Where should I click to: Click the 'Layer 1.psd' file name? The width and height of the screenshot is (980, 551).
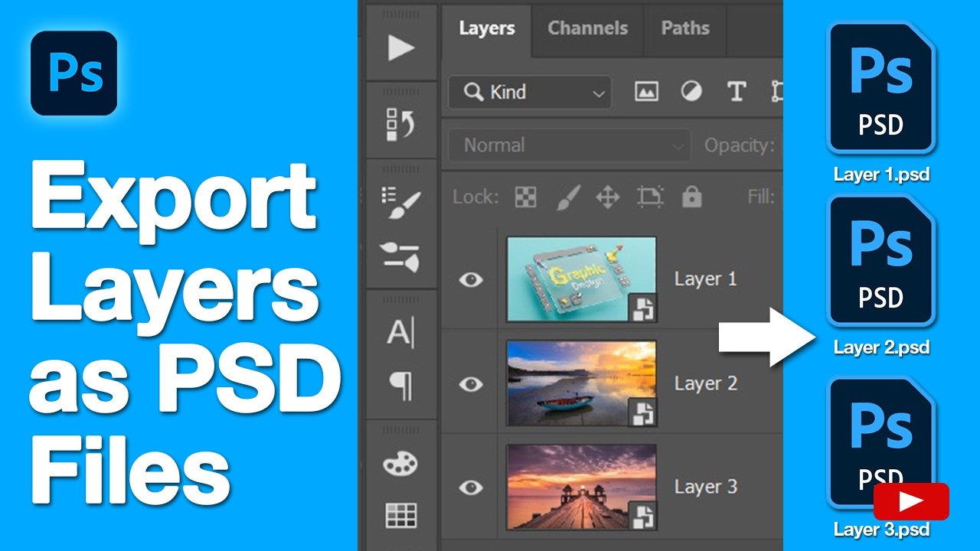click(x=881, y=174)
